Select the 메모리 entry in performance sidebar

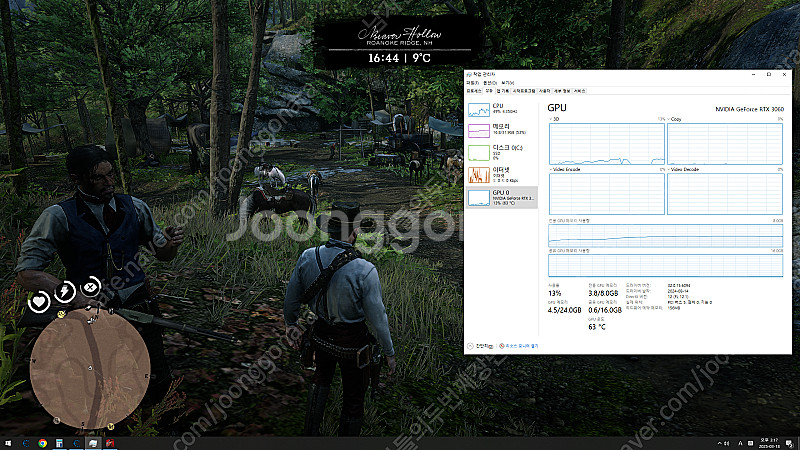[x=502, y=130]
